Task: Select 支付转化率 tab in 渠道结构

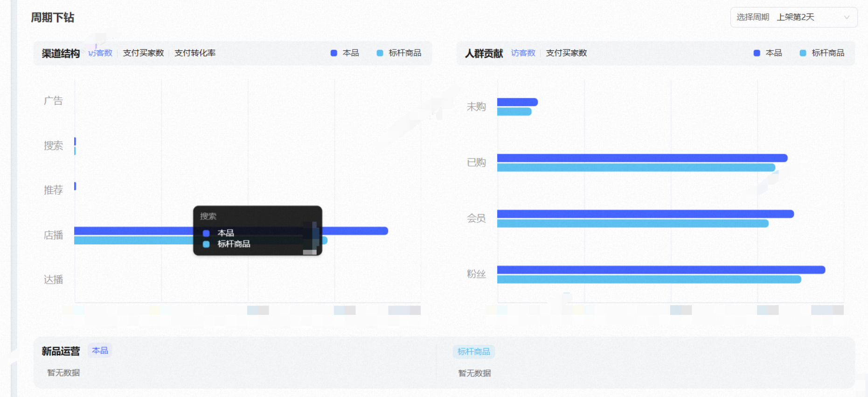Action: pyautogui.click(x=195, y=53)
